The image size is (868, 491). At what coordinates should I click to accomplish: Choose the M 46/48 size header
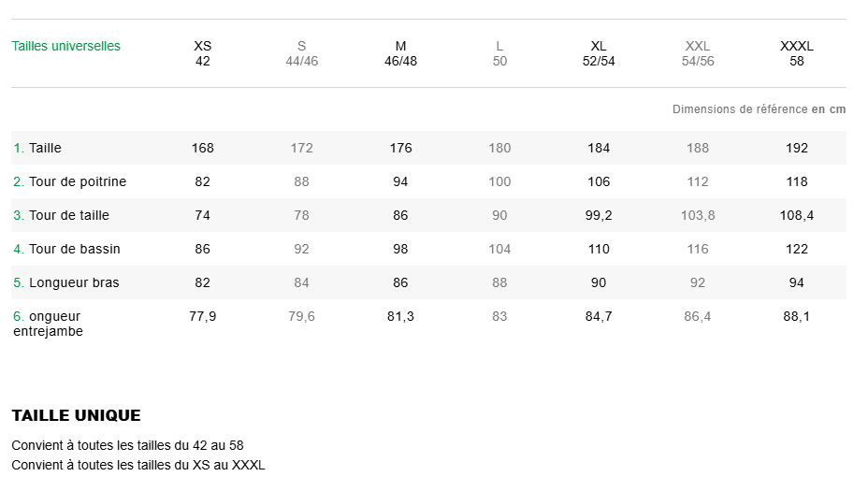tap(400, 53)
